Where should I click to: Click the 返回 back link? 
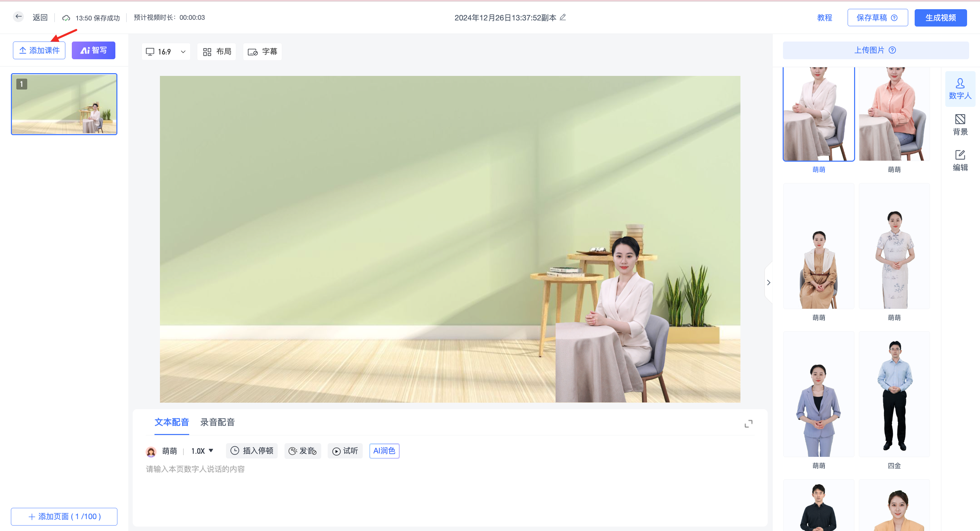(x=40, y=17)
